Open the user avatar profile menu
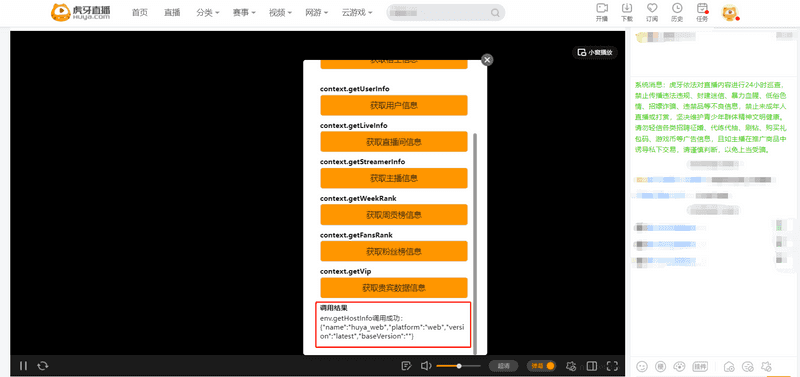The height and width of the screenshot is (377, 800). [730, 13]
